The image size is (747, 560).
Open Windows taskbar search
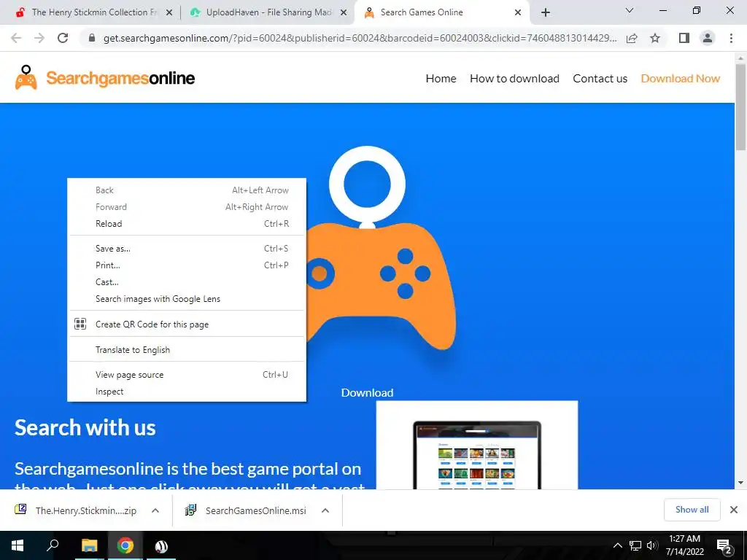tap(53, 545)
